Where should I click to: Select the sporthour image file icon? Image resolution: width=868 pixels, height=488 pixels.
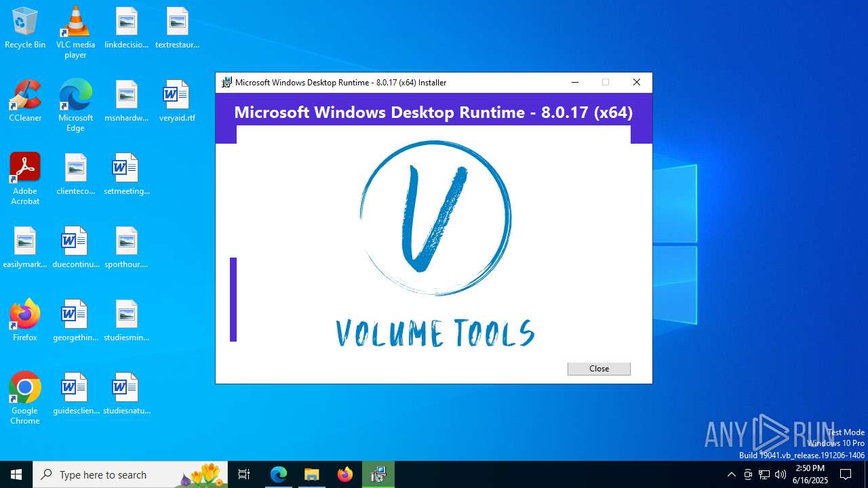click(x=126, y=247)
